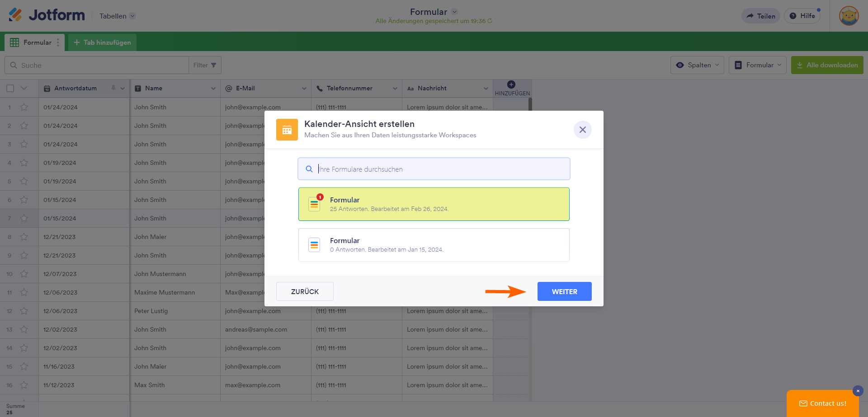868x417 pixels.
Task: Click the refresh icon beside the saved timestamp
Action: point(490,21)
